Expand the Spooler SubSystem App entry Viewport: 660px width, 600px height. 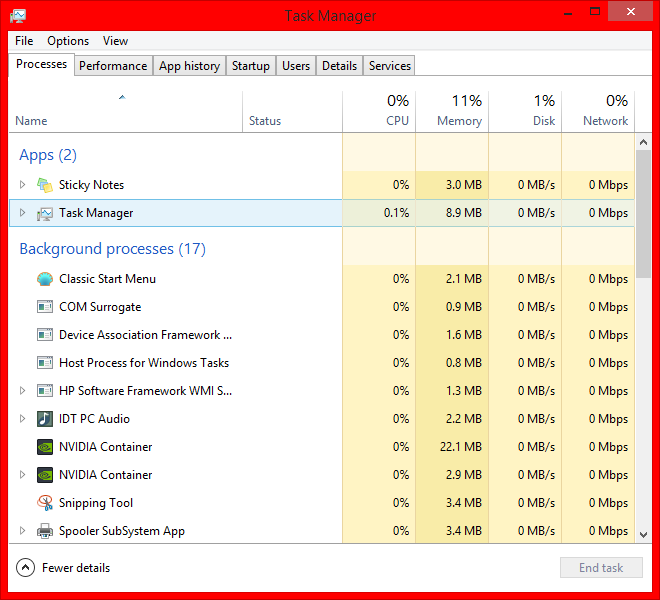pyautogui.click(x=22, y=531)
